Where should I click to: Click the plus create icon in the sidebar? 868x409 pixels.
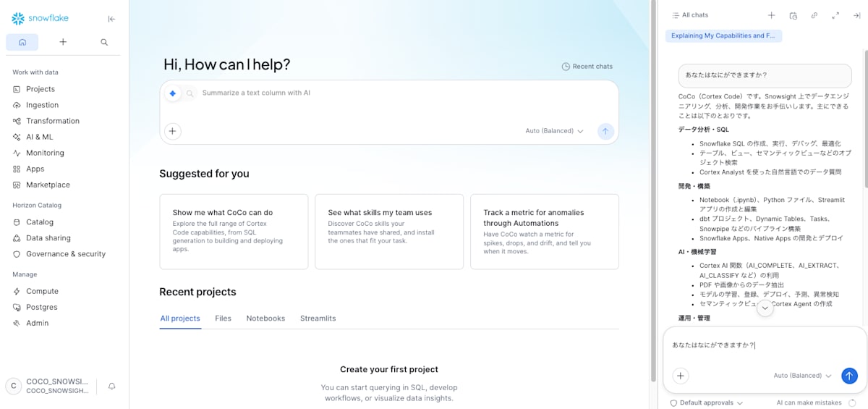[63, 42]
